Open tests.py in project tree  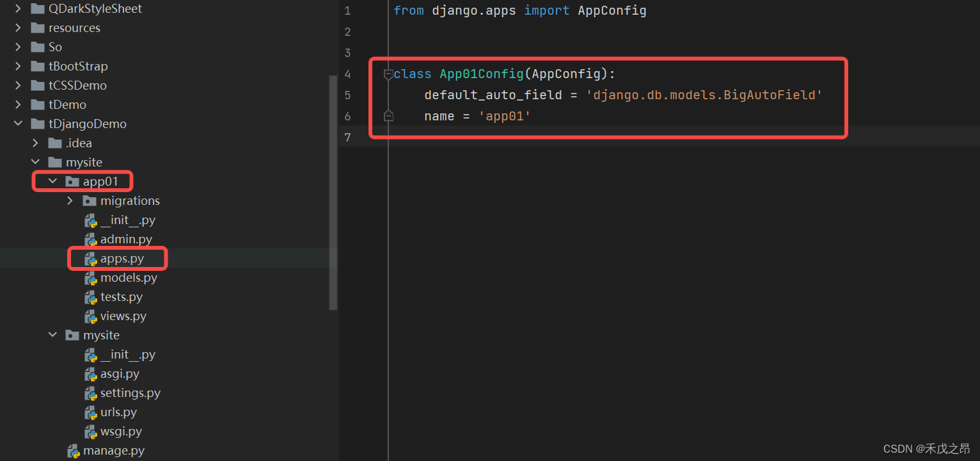click(122, 297)
